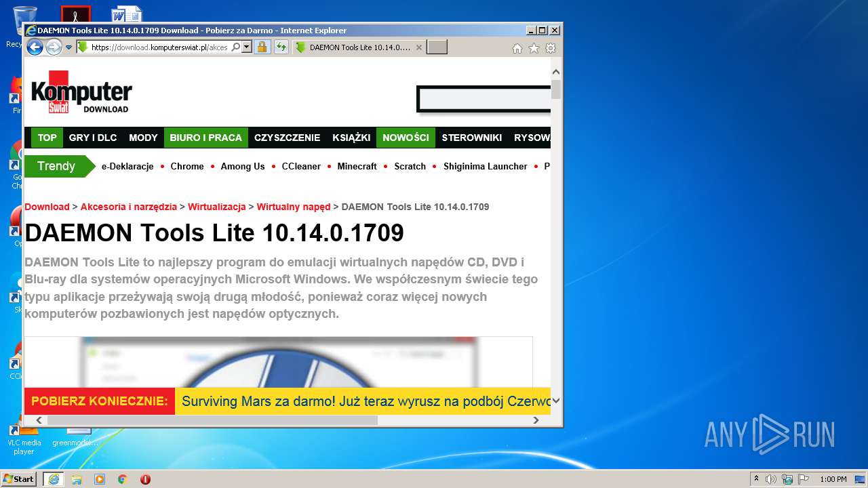The height and width of the screenshot is (488, 868).
Task: Click the site search box
Action: [x=484, y=100]
